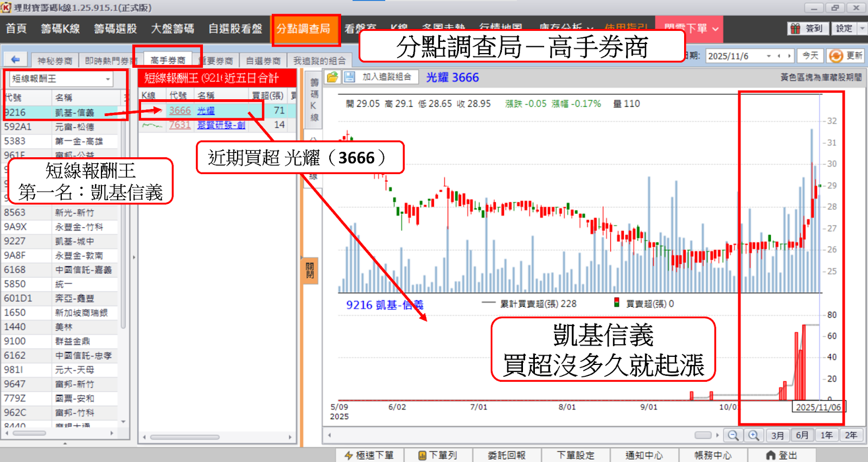Click the 買超(張) column header
The height and width of the screenshot is (462, 868).
click(x=268, y=95)
